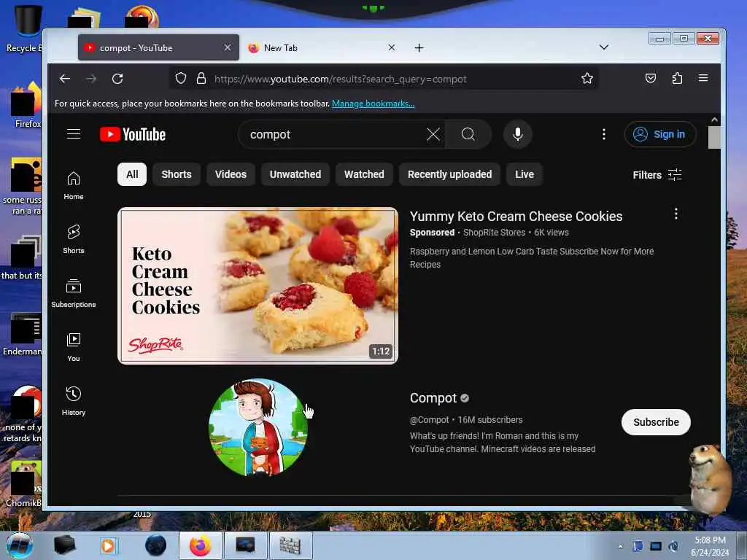Open the taskbar clock showing 5:08 PM
Image resolution: width=747 pixels, height=560 pixels.
pos(710,546)
